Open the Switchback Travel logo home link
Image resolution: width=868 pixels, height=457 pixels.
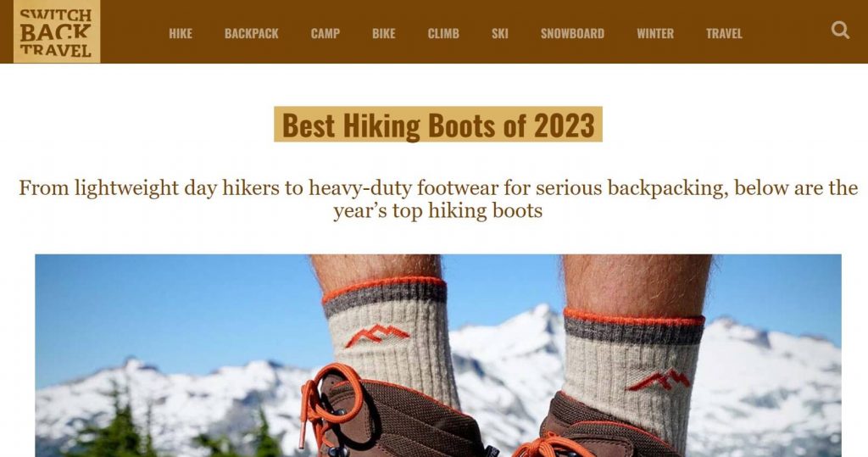[57, 31]
